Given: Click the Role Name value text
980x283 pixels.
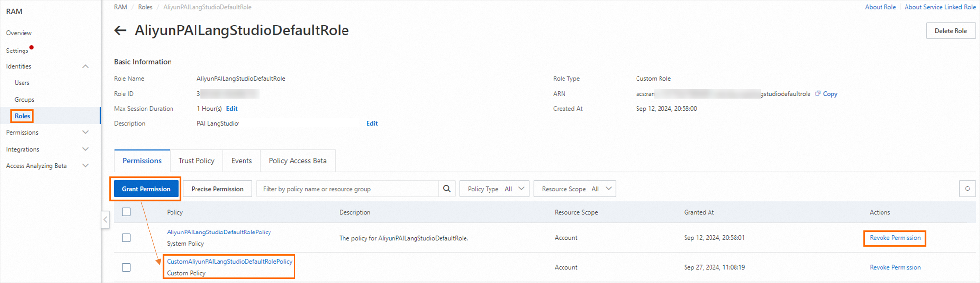Looking at the screenshot, I should [x=241, y=78].
